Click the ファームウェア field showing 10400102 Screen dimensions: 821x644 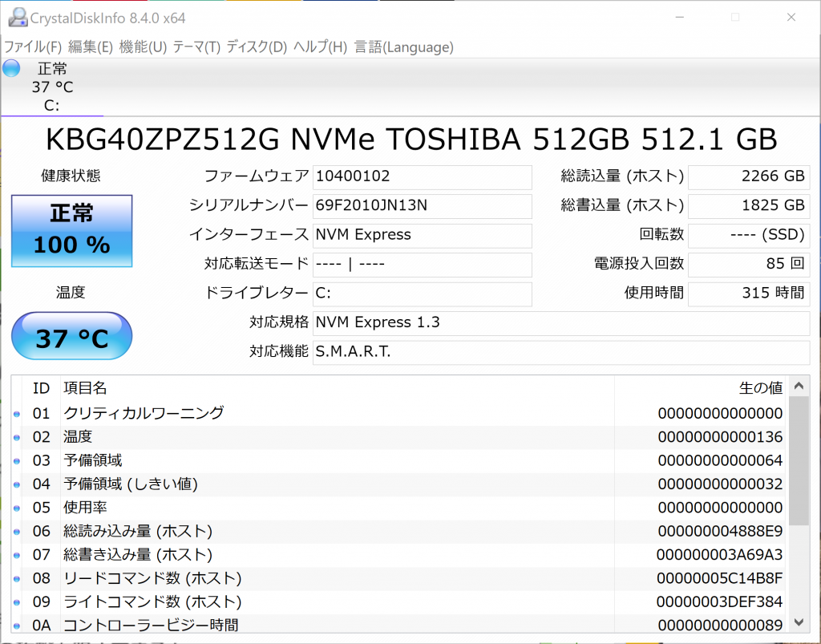pyautogui.click(x=423, y=177)
